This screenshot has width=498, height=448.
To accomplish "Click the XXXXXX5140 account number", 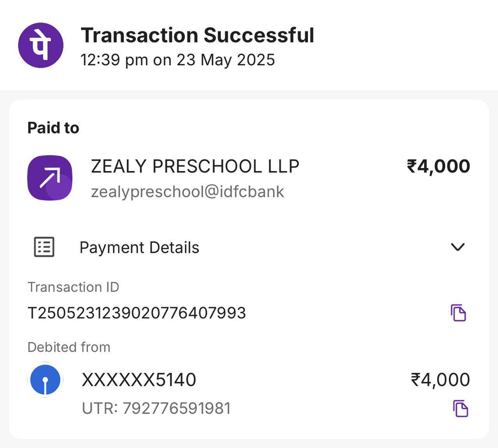I will coord(139,380).
